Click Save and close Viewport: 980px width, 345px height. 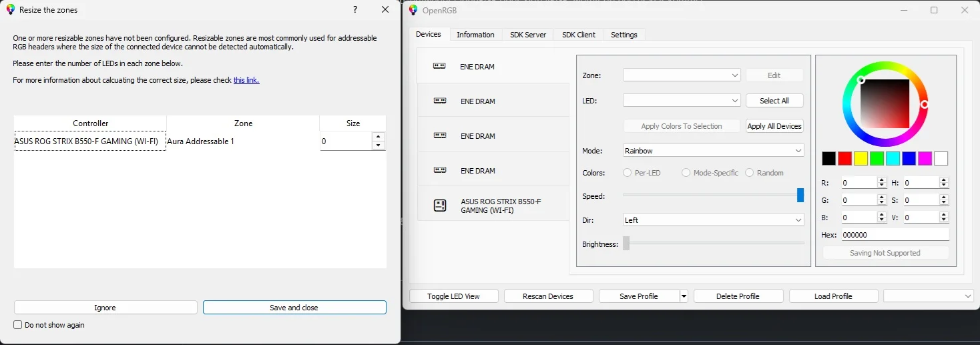[294, 308]
